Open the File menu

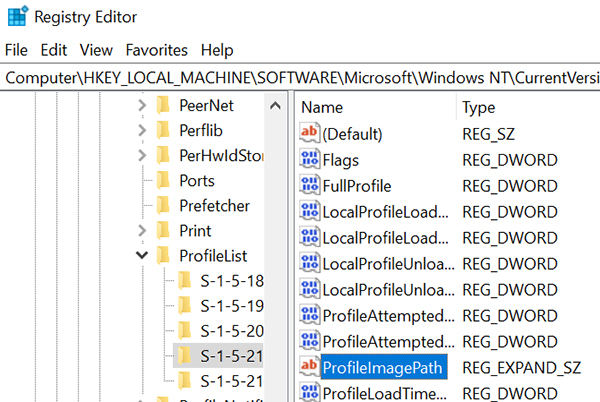click(16, 50)
